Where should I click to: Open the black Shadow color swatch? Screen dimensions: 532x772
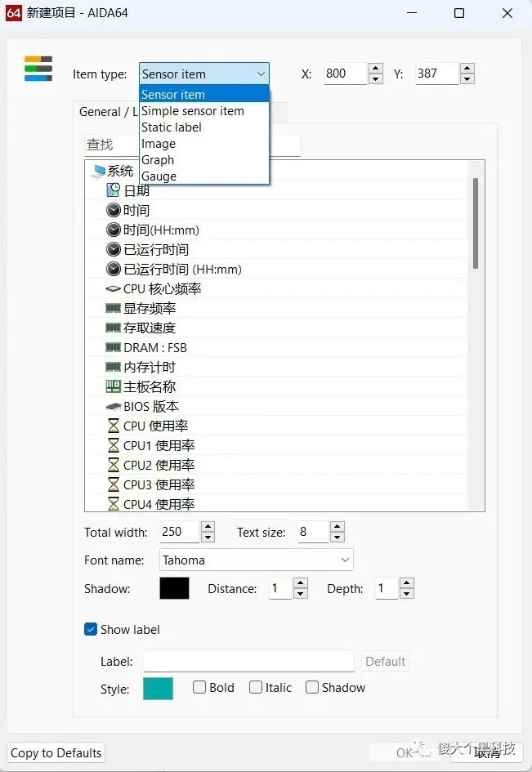click(x=174, y=588)
